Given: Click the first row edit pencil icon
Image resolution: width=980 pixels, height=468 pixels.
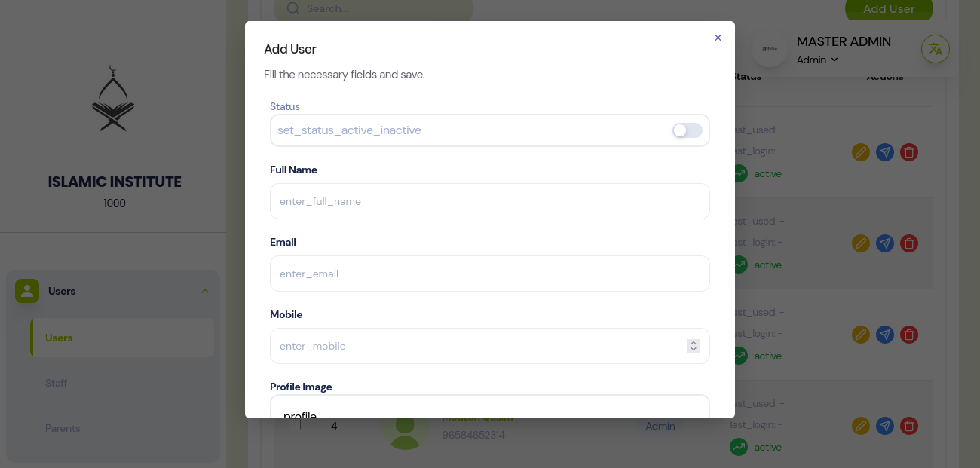Looking at the screenshot, I should click(861, 152).
